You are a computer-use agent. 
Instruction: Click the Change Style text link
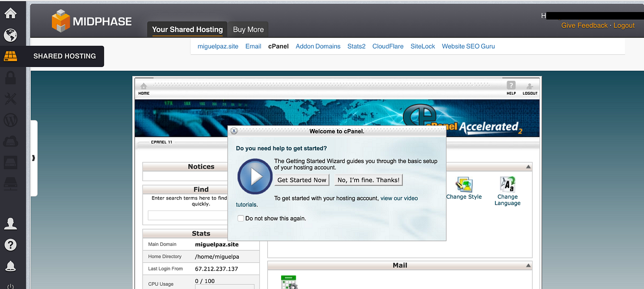pos(464,197)
